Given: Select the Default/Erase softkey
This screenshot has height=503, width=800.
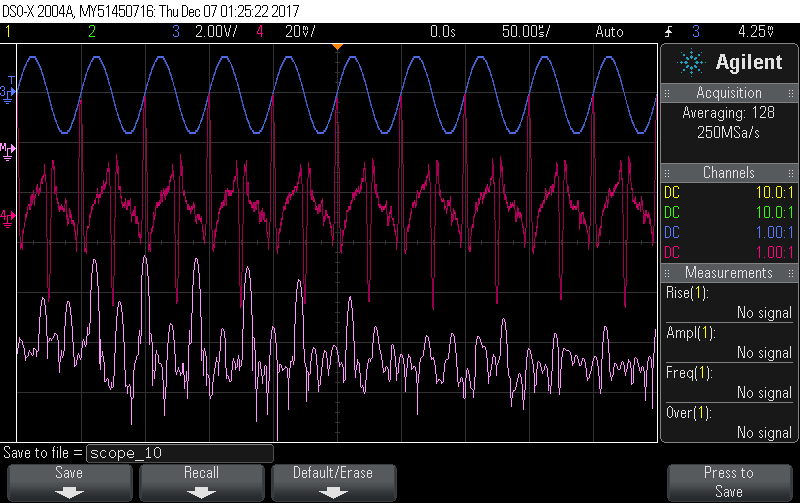Looking at the screenshot, I should [x=333, y=482].
